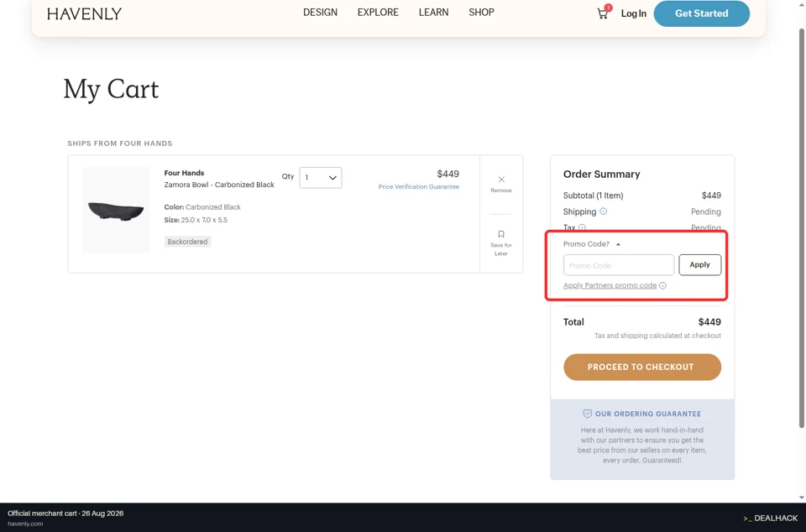Open the shopping cart icon in header
The width and height of the screenshot is (806, 532).
(603, 13)
